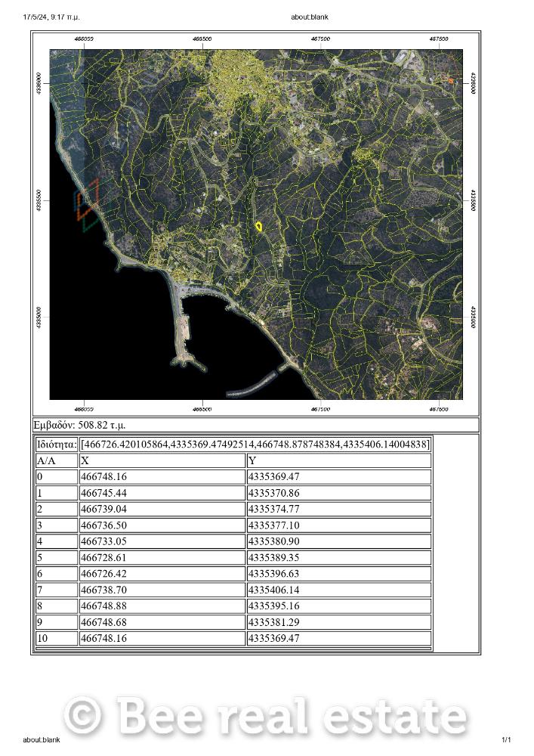The image size is (534, 756).
Task: Click the small orange parcel in the map's top-right corner
Action: (451, 81)
